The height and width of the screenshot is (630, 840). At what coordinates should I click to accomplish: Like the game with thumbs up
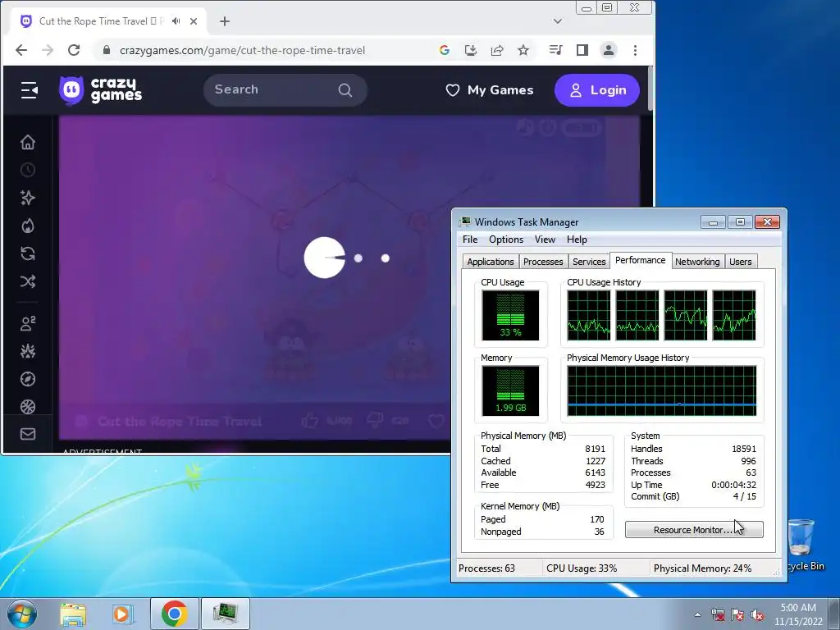[309, 421]
